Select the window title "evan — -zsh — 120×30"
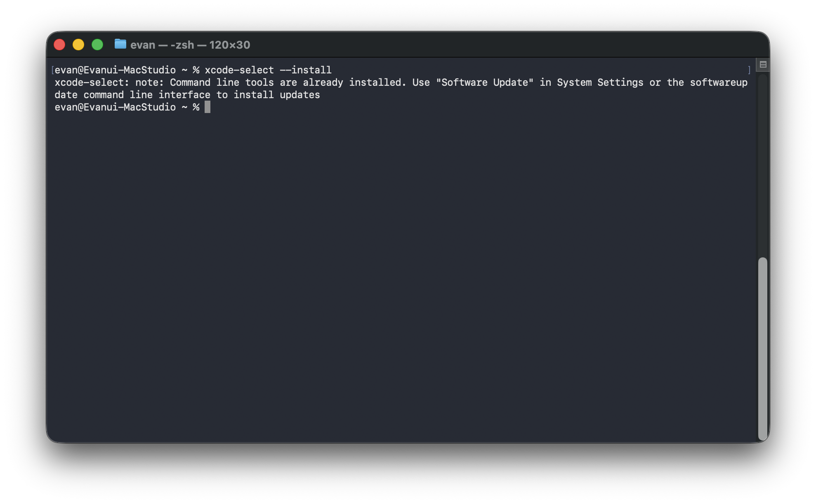 [x=190, y=45]
